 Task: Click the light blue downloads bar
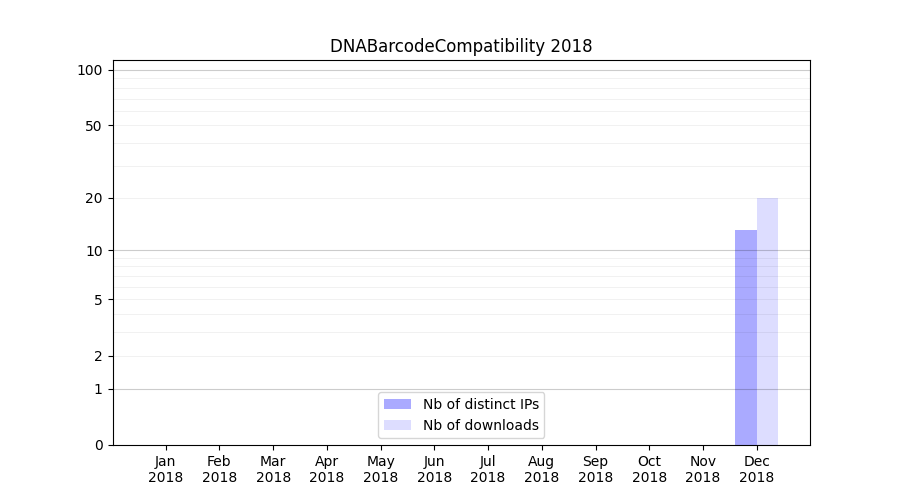(x=767, y=322)
